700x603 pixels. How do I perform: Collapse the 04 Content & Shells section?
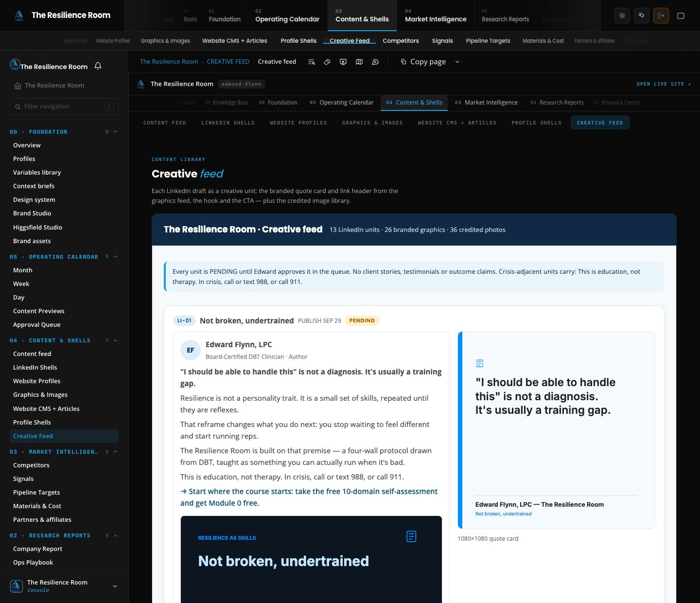116,340
